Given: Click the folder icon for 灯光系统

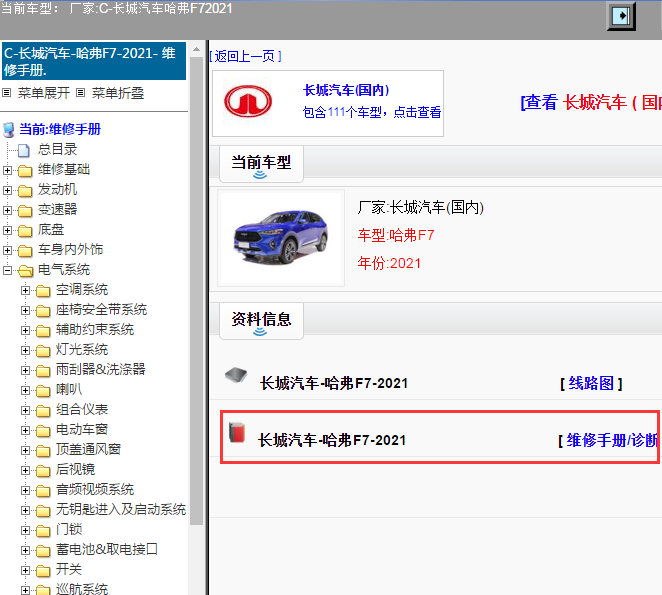Looking at the screenshot, I should coord(43,351).
